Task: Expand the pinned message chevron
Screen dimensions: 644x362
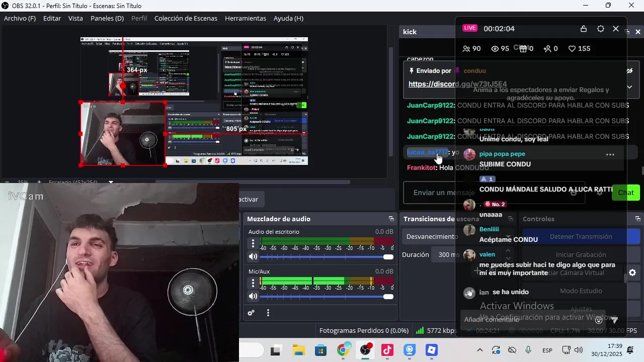Action: (x=629, y=87)
